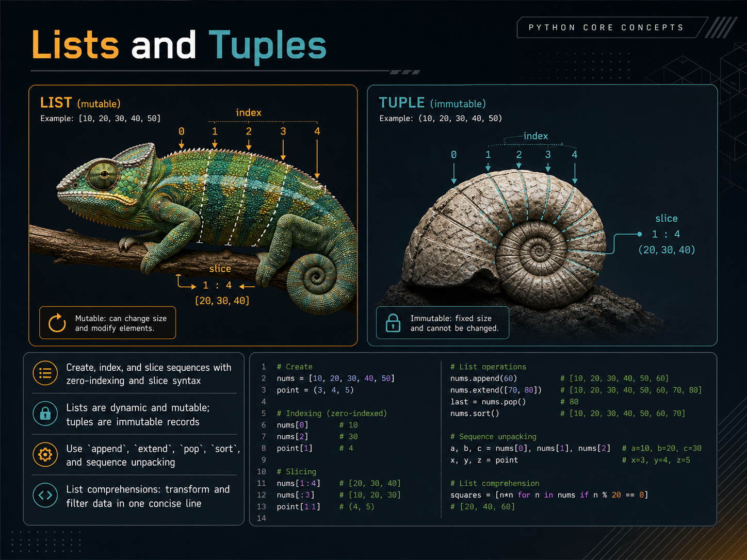Screen dimensions: 747x560
Task: Click the "Use `append`, `extend`, `pop`, `sort`" item
Action: point(153,455)
